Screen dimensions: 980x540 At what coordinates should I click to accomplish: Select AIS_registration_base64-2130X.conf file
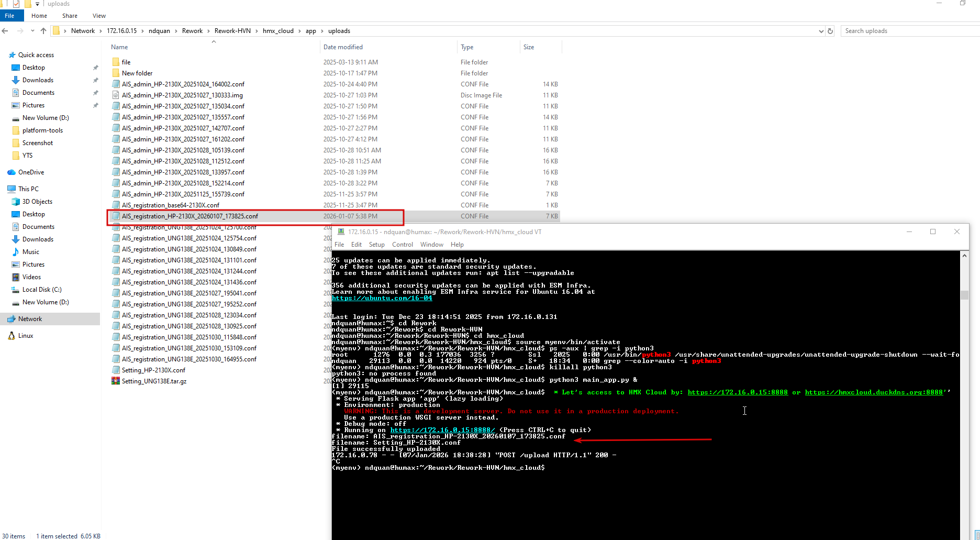(171, 205)
